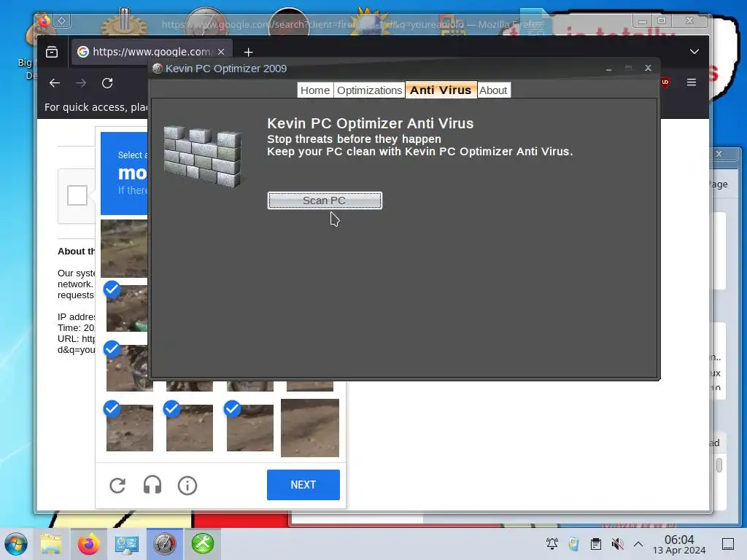Click the trash tray icon
The height and width of the screenshot is (560, 747).
click(573, 544)
